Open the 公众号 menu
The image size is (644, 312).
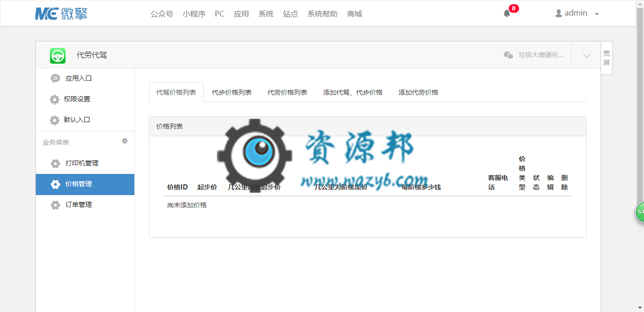[x=162, y=14]
